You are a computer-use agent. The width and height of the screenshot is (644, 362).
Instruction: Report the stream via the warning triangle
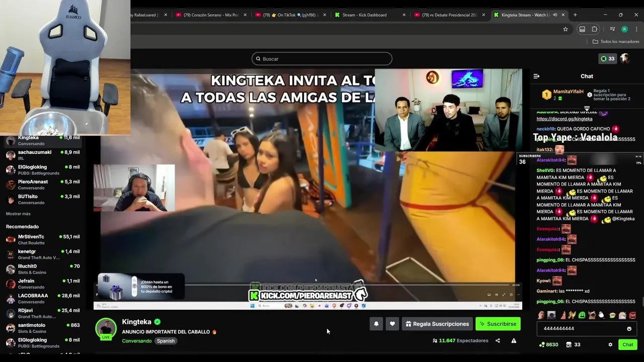coord(514,340)
